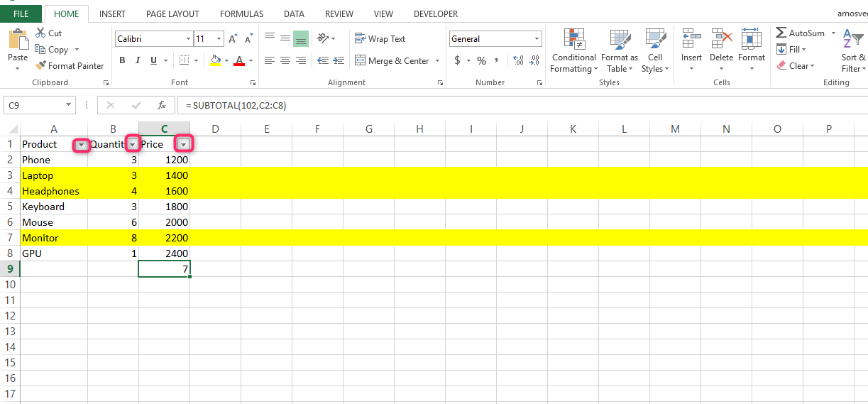Switch to REVIEW tab

click(339, 13)
